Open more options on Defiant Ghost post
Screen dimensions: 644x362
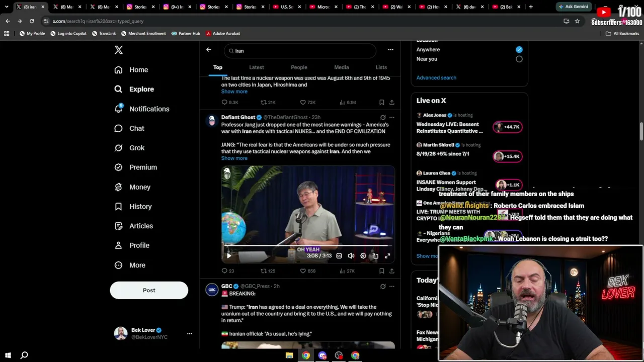pyautogui.click(x=392, y=118)
